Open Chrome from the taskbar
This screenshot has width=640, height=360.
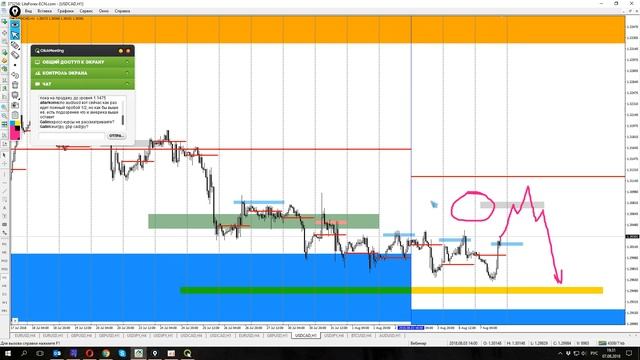click(x=106, y=353)
